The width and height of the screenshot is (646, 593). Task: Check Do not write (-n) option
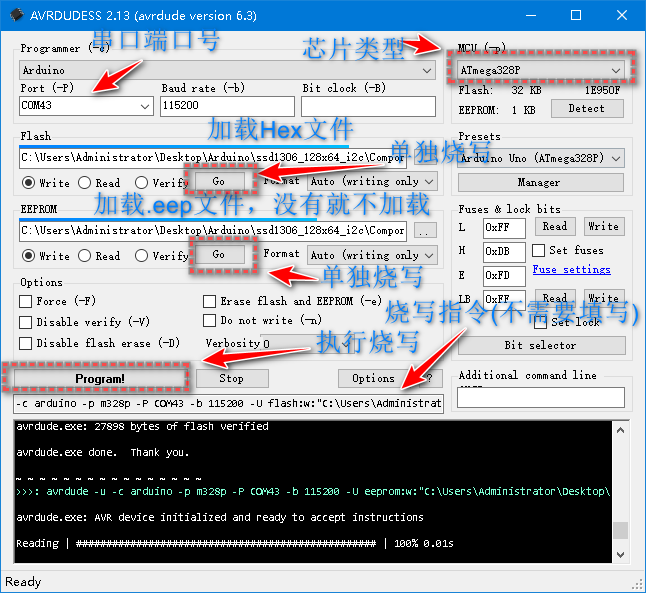click(x=209, y=321)
